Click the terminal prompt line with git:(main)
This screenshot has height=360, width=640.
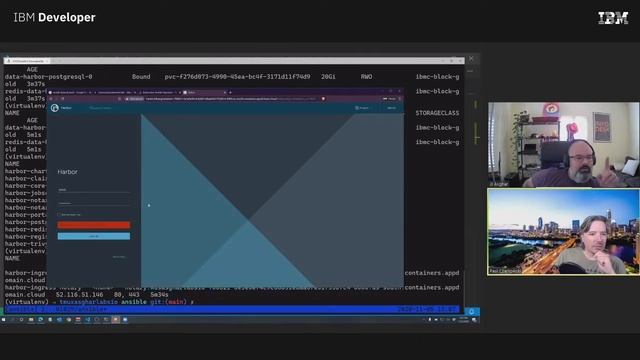click(x=99, y=302)
